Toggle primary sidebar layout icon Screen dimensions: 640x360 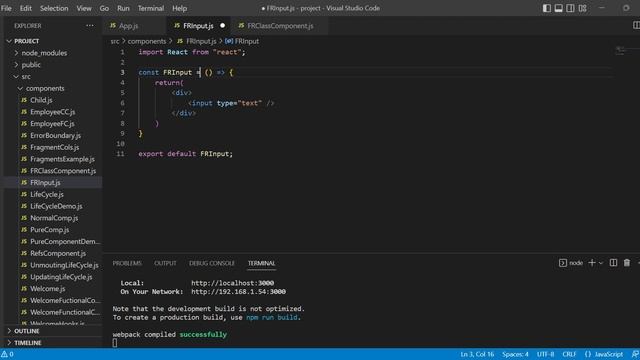(547, 8)
